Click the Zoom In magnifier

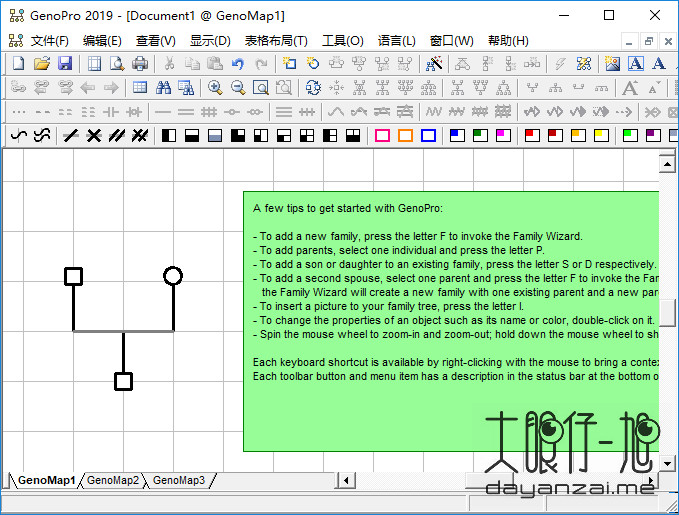(x=215, y=88)
